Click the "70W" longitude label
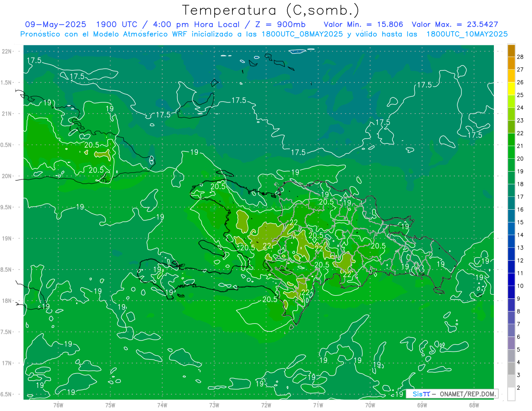The height and width of the screenshot is (411, 532). point(370,405)
